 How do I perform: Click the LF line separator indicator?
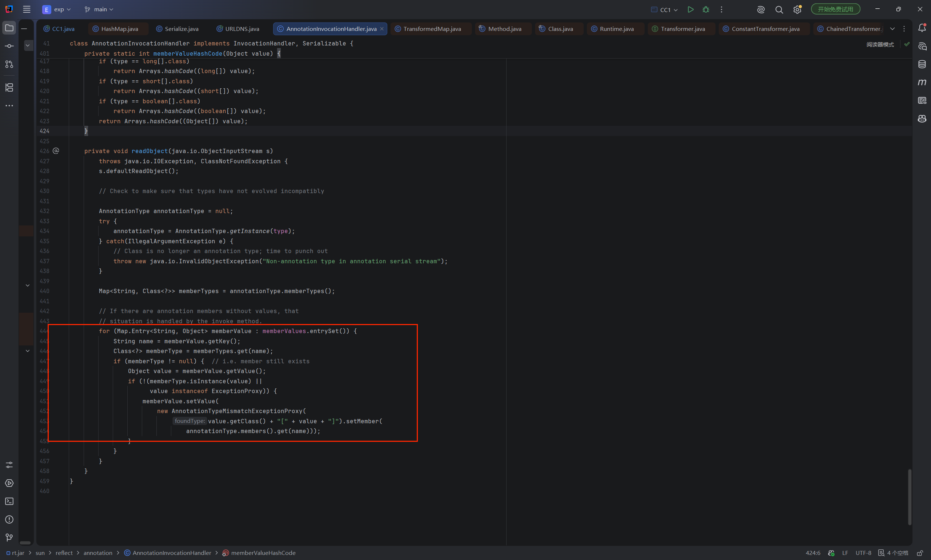pyautogui.click(x=845, y=553)
